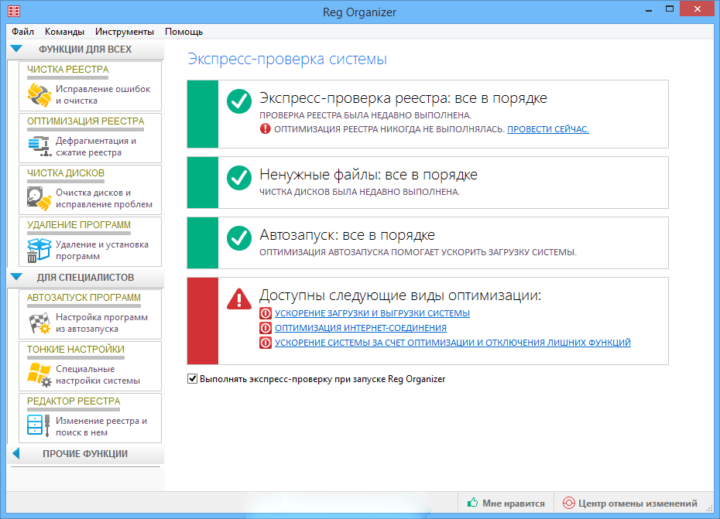Viewport: 720px width, 519px height.
Task: Open the Помощь menu
Action: point(184,32)
